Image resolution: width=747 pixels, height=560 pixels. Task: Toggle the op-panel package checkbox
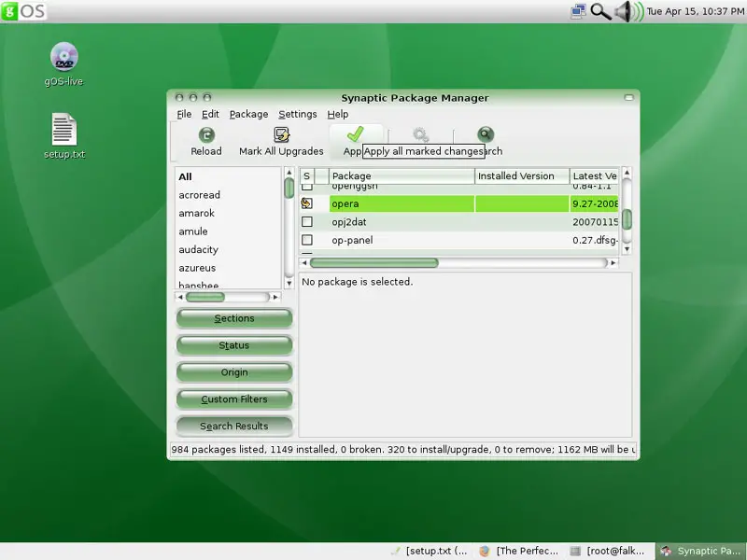tap(307, 240)
